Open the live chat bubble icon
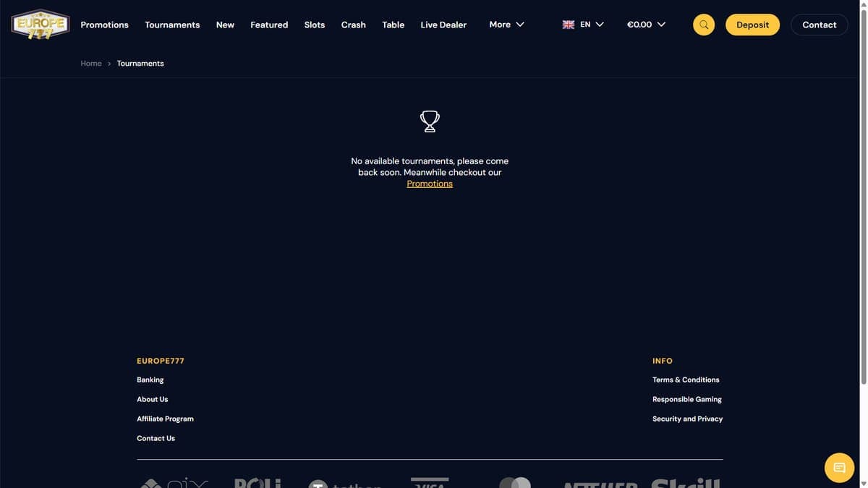This screenshot has width=868, height=488. click(839, 468)
